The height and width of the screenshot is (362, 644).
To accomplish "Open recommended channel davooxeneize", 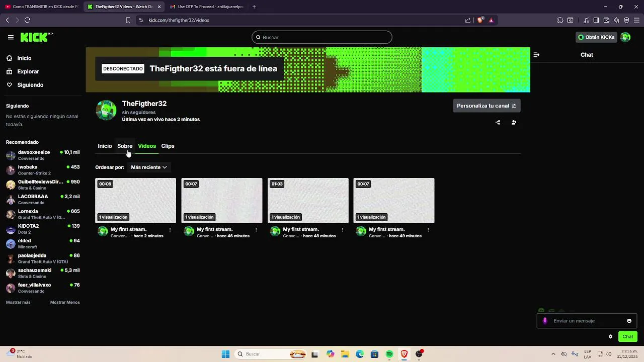I will [x=43, y=155].
